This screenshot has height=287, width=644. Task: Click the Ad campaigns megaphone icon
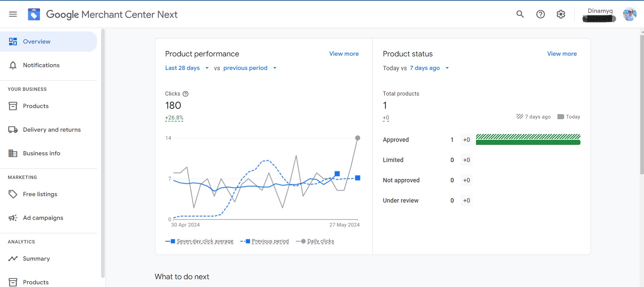pyautogui.click(x=13, y=218)
